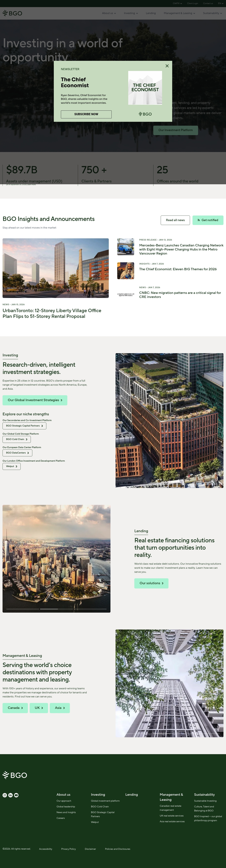
Task: Expand Management & Leasing dropdown
Action: [x=179, y=13]
